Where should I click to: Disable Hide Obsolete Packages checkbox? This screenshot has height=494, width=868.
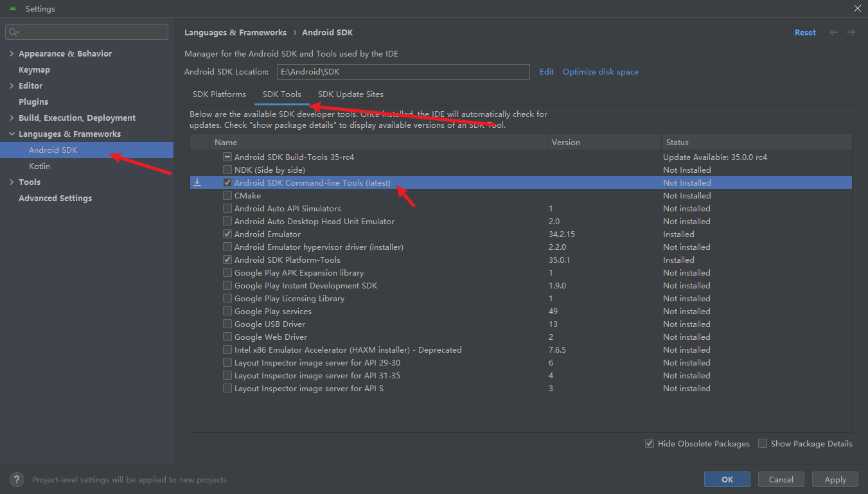(650, 443)
